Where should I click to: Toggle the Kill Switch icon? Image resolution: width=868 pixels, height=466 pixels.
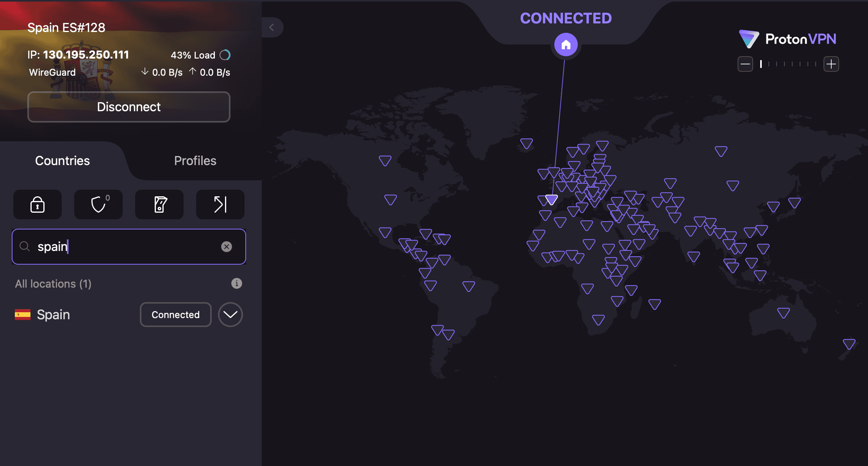(159, 205)
